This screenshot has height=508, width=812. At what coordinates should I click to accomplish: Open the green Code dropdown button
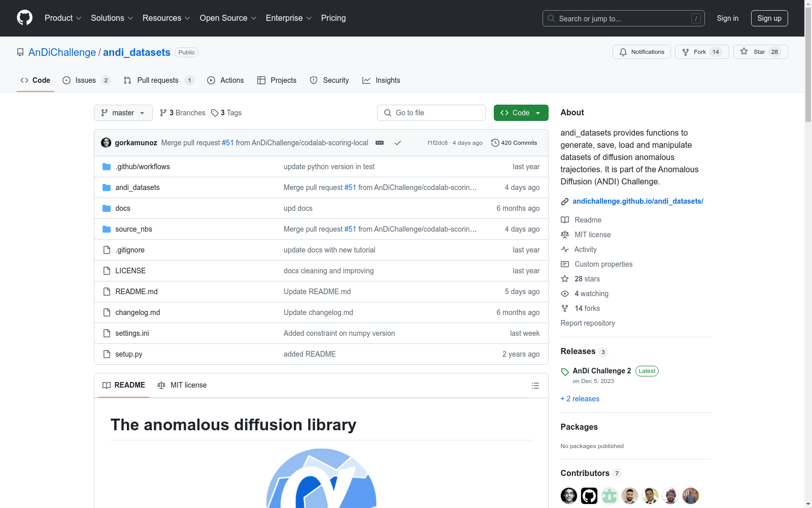click(521, 113)
